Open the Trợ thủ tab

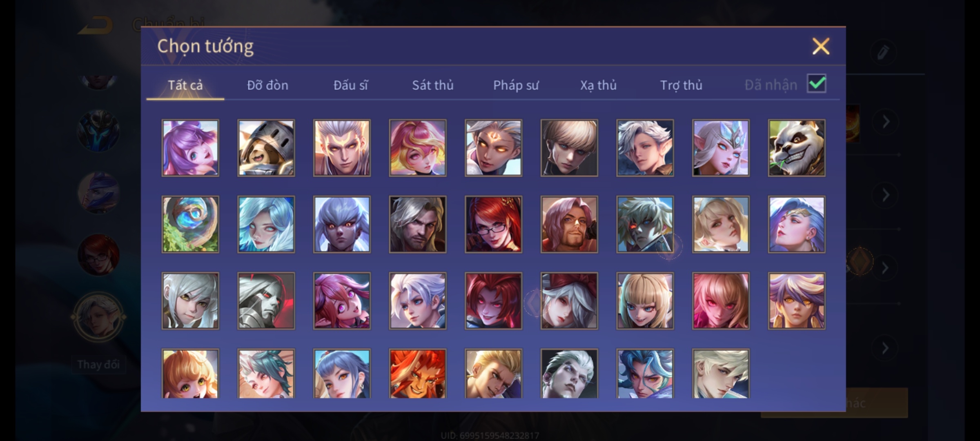point(681,85)
